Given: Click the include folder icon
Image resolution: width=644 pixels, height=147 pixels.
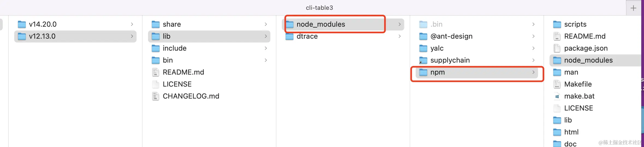Looking at the screenshot, I should 155,48.
